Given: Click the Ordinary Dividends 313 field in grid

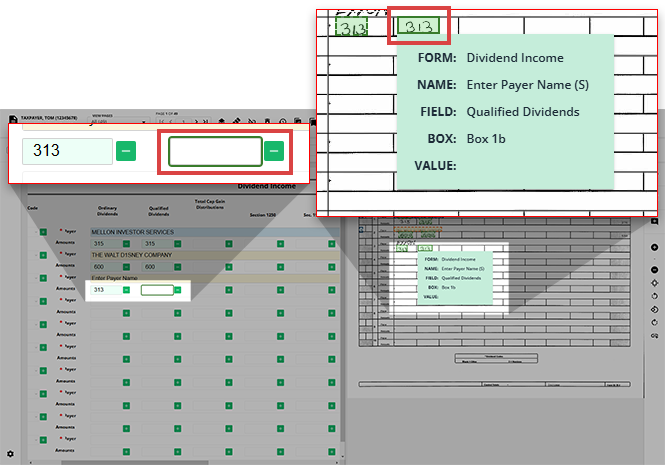Looking at the screenshot, I should tap(104, 290).
